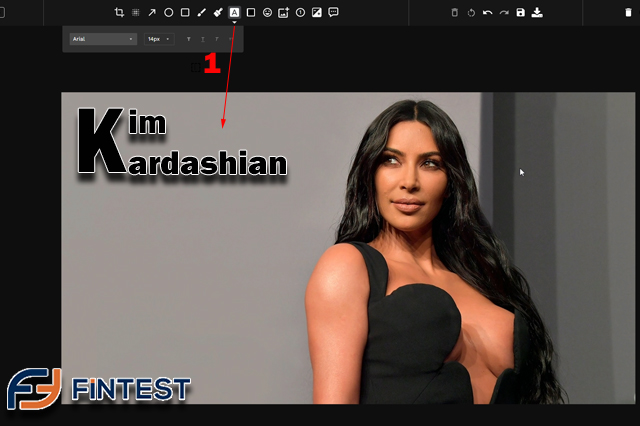
Task: Select the pixelate grid tool
Action: coord(136,13)
